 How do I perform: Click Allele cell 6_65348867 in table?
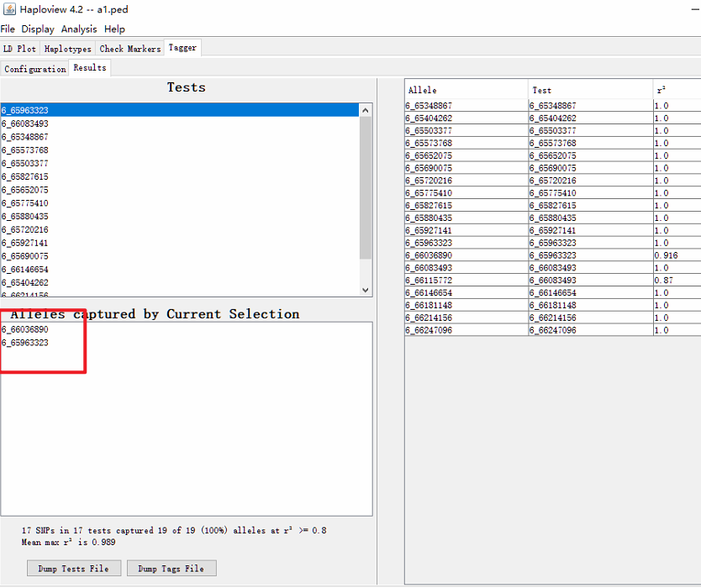pyautogui.click(x=466, y=106)
